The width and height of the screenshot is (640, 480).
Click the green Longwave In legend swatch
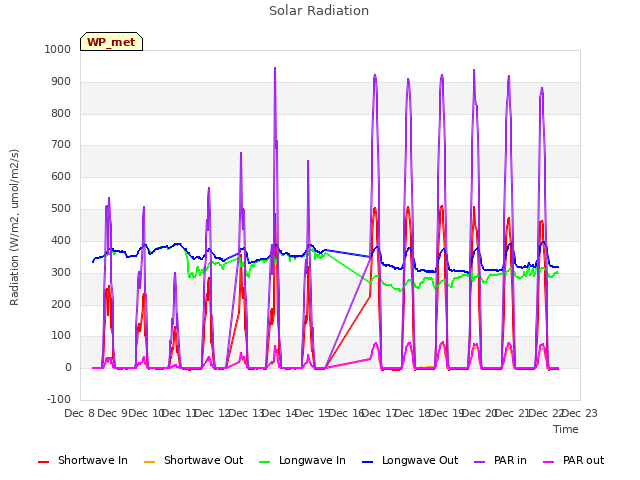(x=264, y=462)
